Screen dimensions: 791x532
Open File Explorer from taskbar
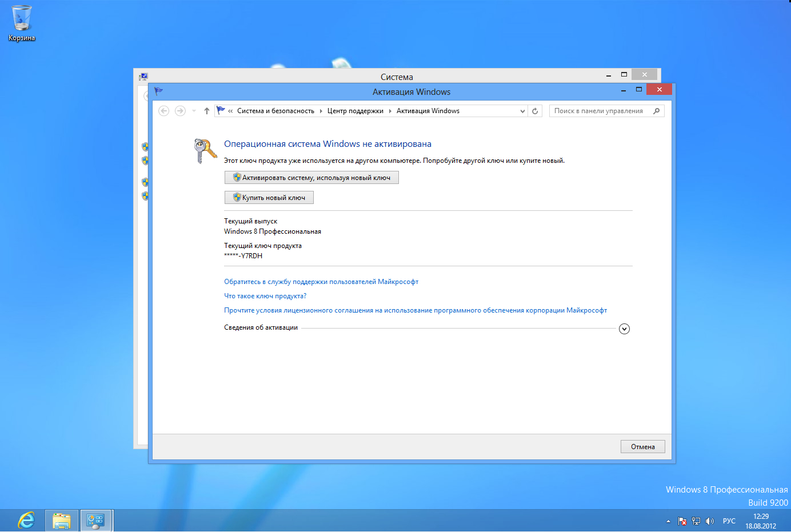62,521
